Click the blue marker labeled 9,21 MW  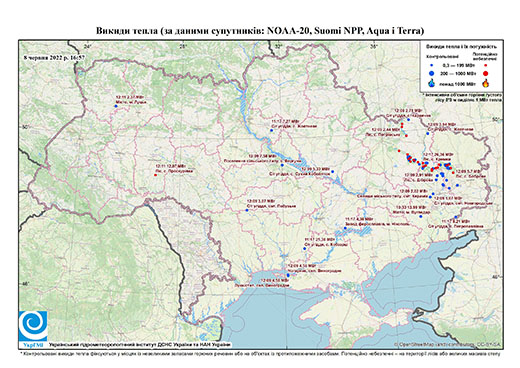coord(455,217)
